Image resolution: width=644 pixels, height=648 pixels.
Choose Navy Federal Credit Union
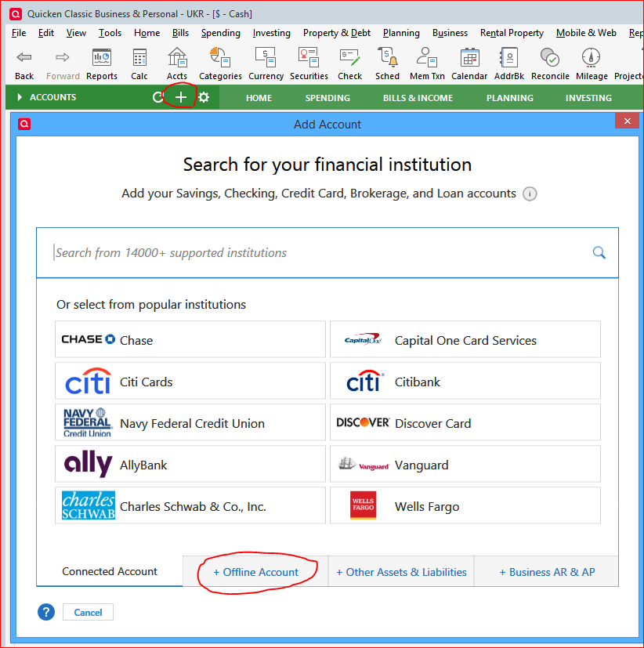[x=190, y=422]
